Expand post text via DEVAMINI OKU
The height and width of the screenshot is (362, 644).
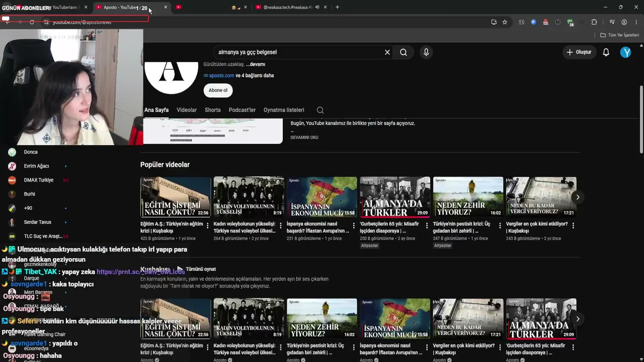tap(304, 137)
